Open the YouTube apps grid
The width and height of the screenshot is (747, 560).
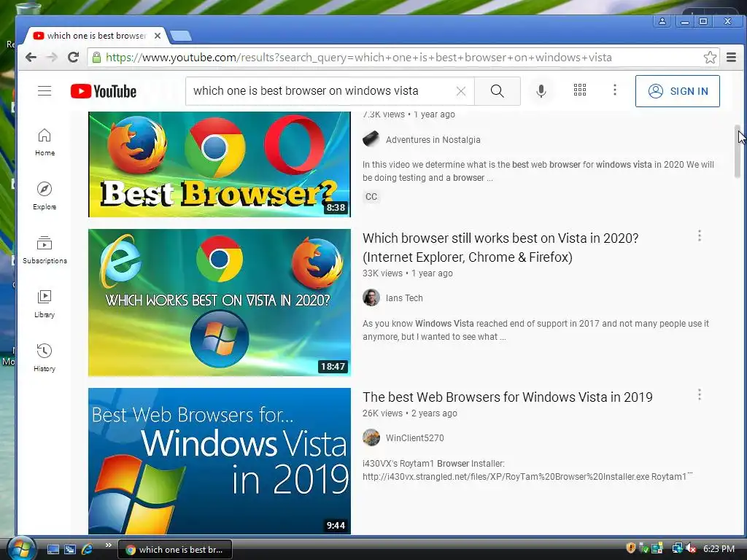pos(580,90)
